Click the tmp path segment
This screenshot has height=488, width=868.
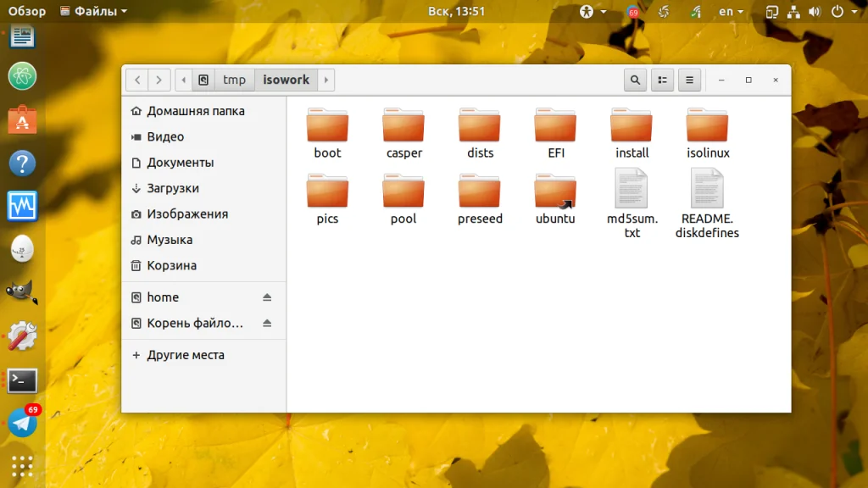point(234,80)
